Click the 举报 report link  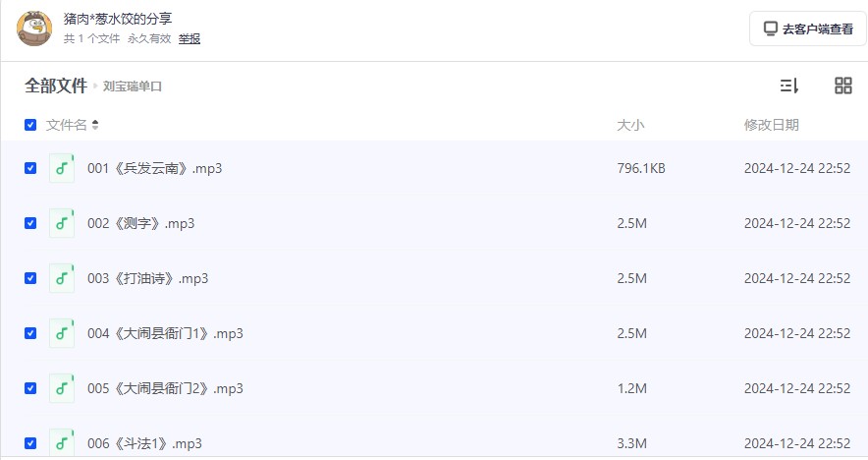(x=190, y=38)
